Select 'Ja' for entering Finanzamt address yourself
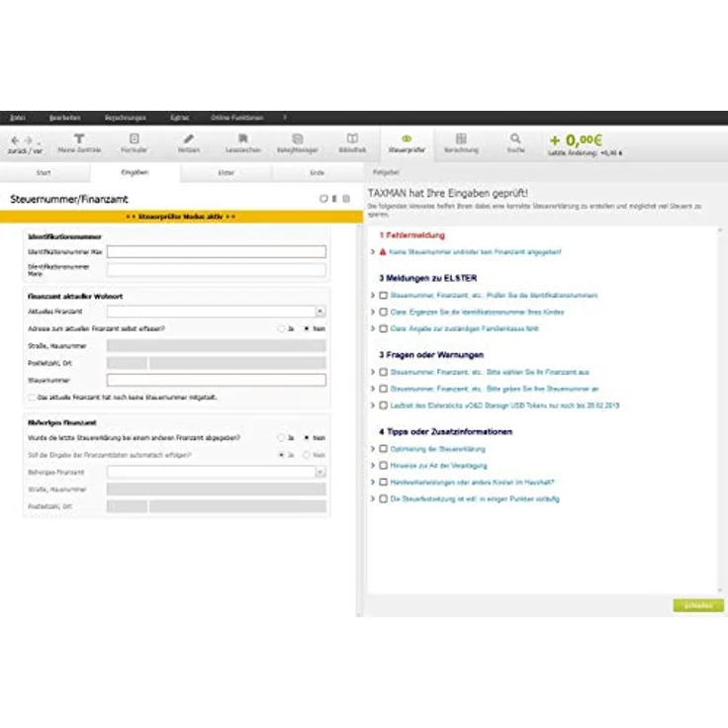Image resolution: width=728 pixels, height=728 pixels. [281, 328]
